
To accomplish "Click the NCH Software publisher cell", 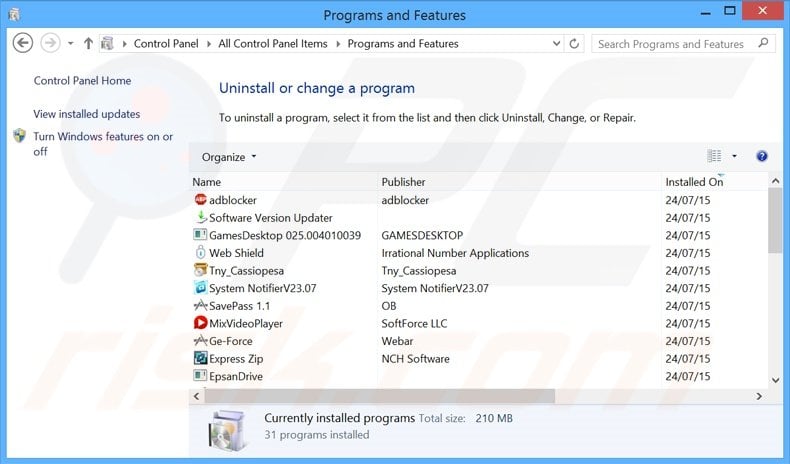I will click(x=415, y=359).
